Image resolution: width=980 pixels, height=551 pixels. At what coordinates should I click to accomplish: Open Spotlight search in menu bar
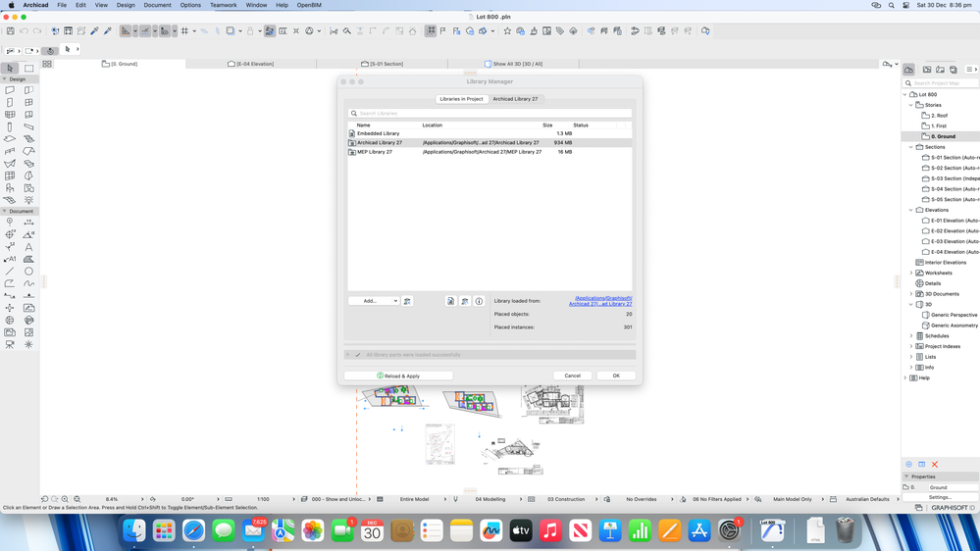pos(892,5)
